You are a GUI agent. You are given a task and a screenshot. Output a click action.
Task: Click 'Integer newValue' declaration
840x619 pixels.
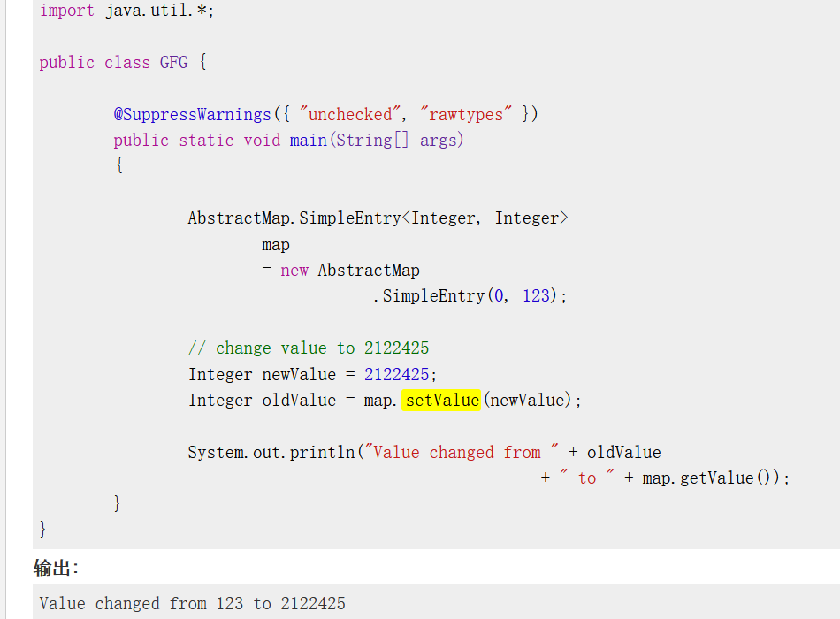coord(262,374)
